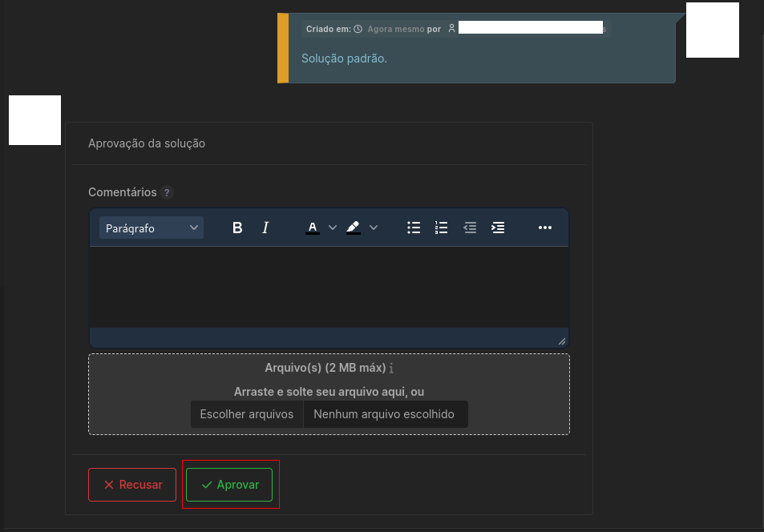
Task: Toggle italic formatting in the editor
Action: coord(265,228)
